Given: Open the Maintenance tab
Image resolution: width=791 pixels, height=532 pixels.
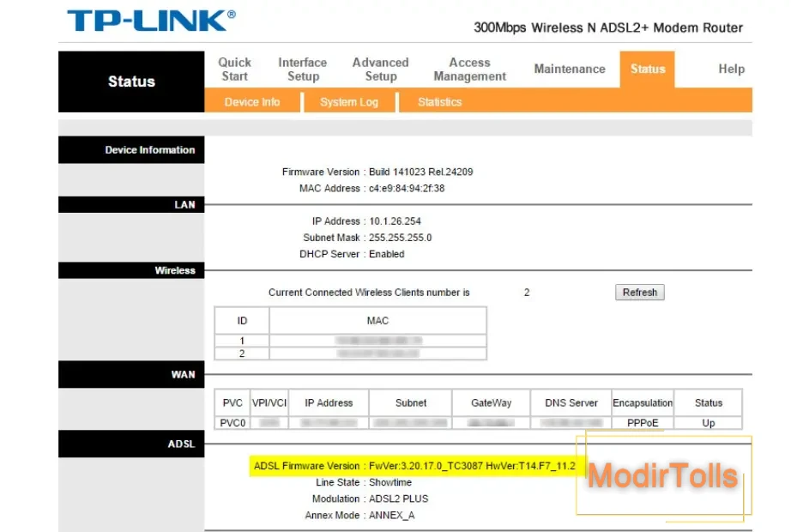Looking at the screenshot, I should [x=569, y=70].
